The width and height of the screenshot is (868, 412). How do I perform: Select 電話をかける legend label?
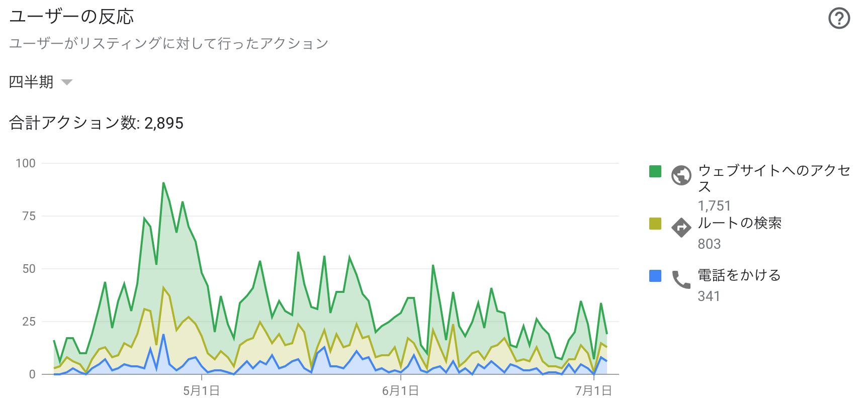(x=739, y=275)
